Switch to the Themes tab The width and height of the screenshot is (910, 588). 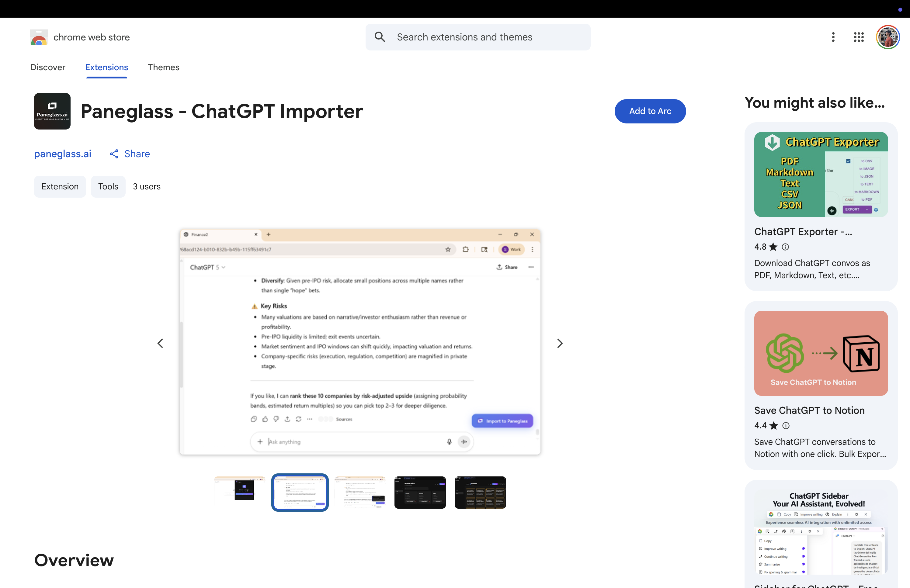pyautogui.click(x=163, y=67)
